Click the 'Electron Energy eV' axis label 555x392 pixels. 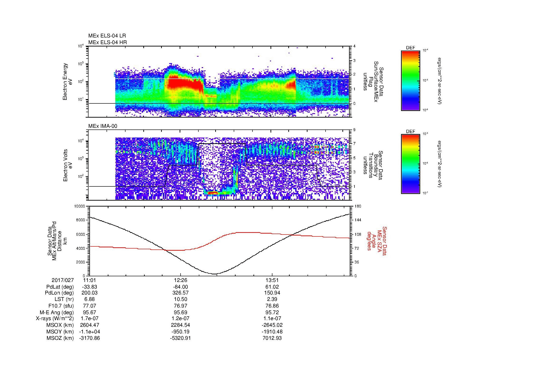pos(67,82)
